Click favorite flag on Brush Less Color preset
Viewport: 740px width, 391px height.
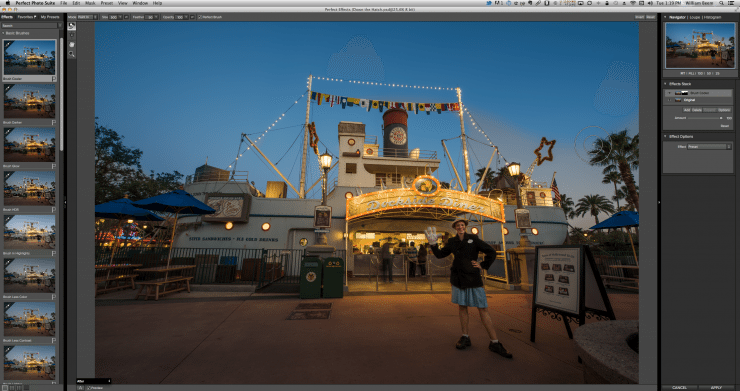(x=54, y=297)
